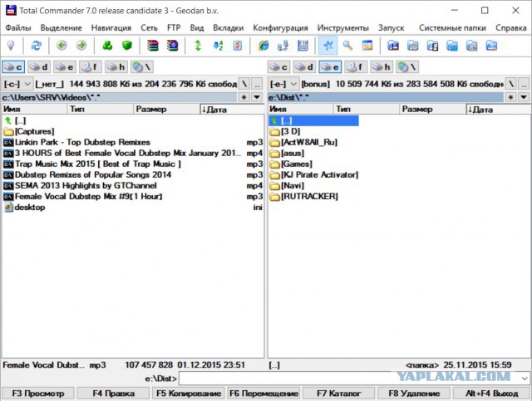The height and width of the screenshot is (401, 532).
Task: Click the F3 Просмотр button
Action: point(37,394)
